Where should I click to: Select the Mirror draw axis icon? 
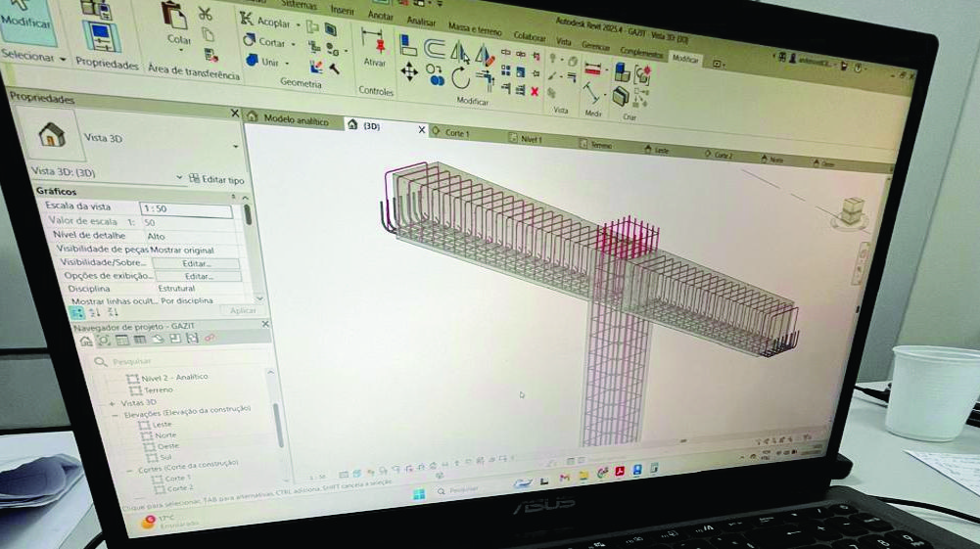click(x=485, y=55)
